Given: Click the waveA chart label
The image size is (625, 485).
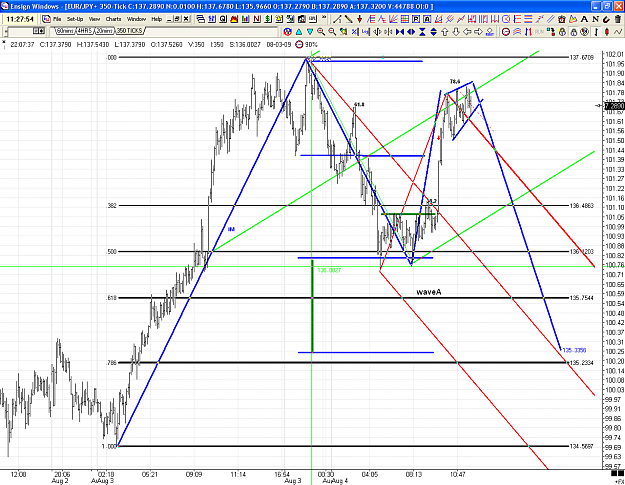Looking at the screenshot, I should click(428, 292).
